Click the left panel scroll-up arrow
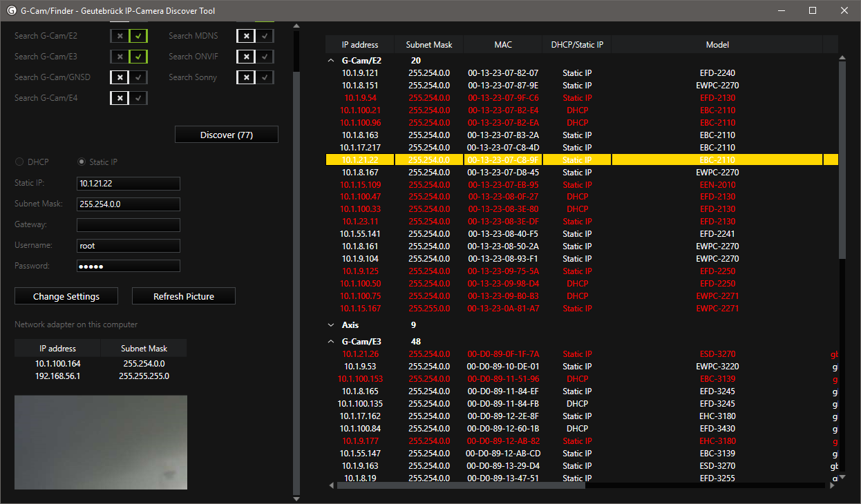The height and width of the screenshot is (504, 861). point(297,27)
